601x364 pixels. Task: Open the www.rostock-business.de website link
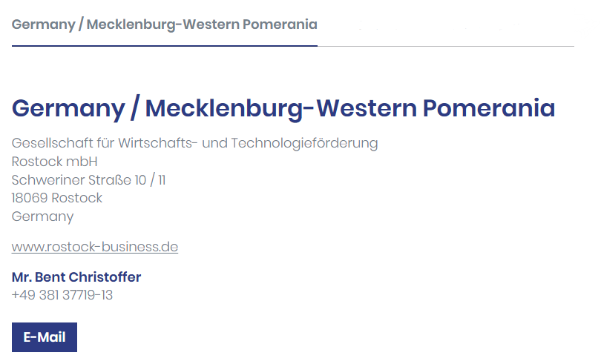click(x=95, y=247)
